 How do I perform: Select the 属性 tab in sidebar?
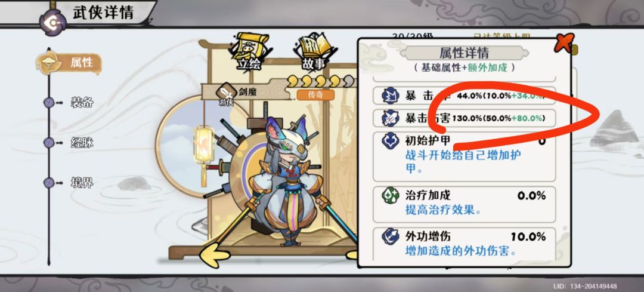click(x=69, y=63)
